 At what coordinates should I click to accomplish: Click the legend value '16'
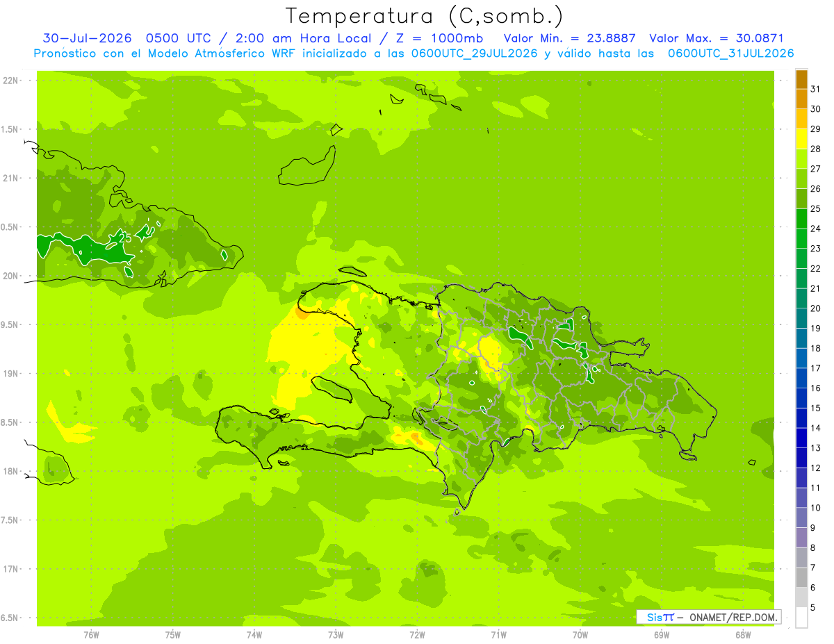816,388
